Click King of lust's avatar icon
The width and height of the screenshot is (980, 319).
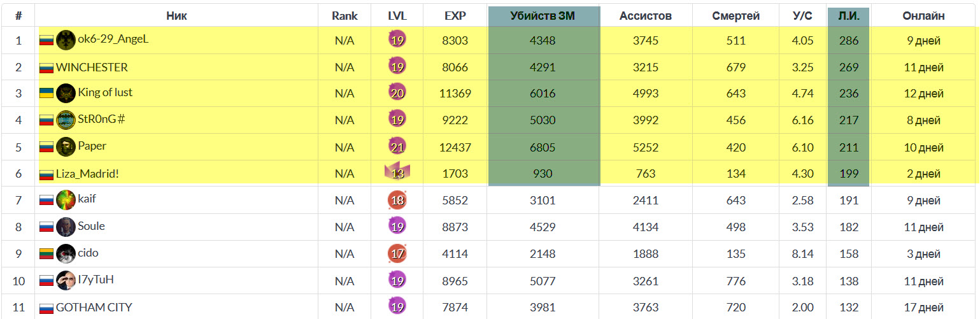tap(66, 93)
